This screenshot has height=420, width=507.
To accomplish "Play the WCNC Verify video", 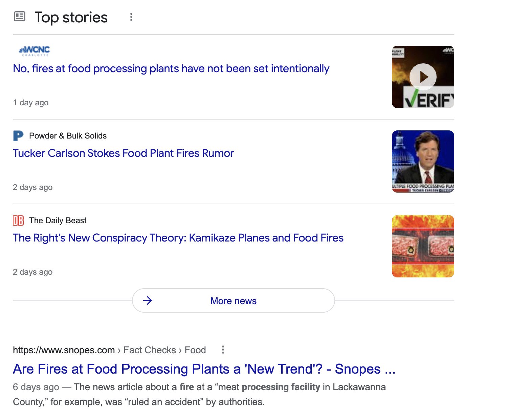I will (x=423, y=77).
